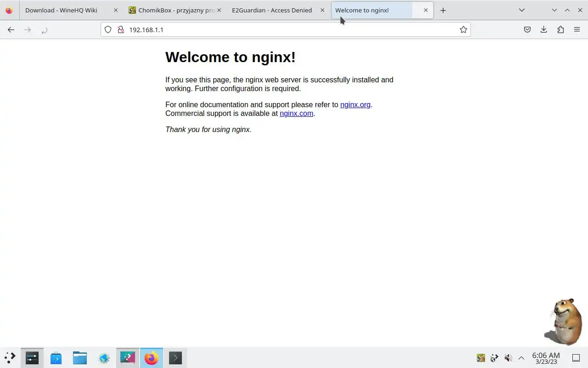Open the Firefox downloads panel
588x368 pixels.
[x=543, y=30]
